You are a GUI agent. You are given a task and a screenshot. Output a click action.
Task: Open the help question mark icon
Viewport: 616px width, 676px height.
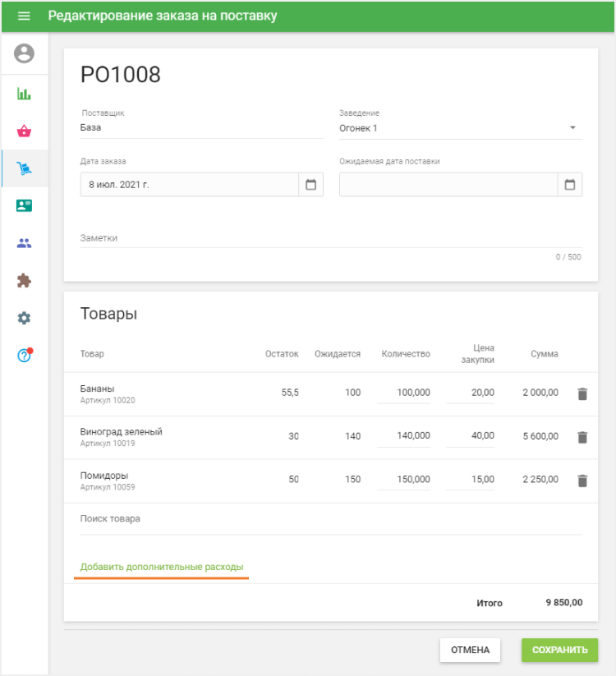(x=25, y=356)
